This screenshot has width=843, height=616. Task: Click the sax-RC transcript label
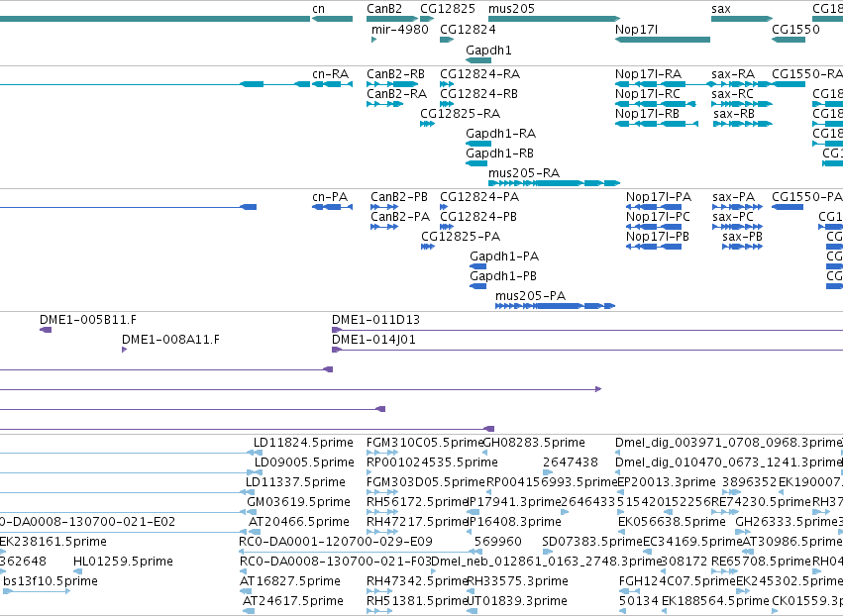click(x=732, y=93)
